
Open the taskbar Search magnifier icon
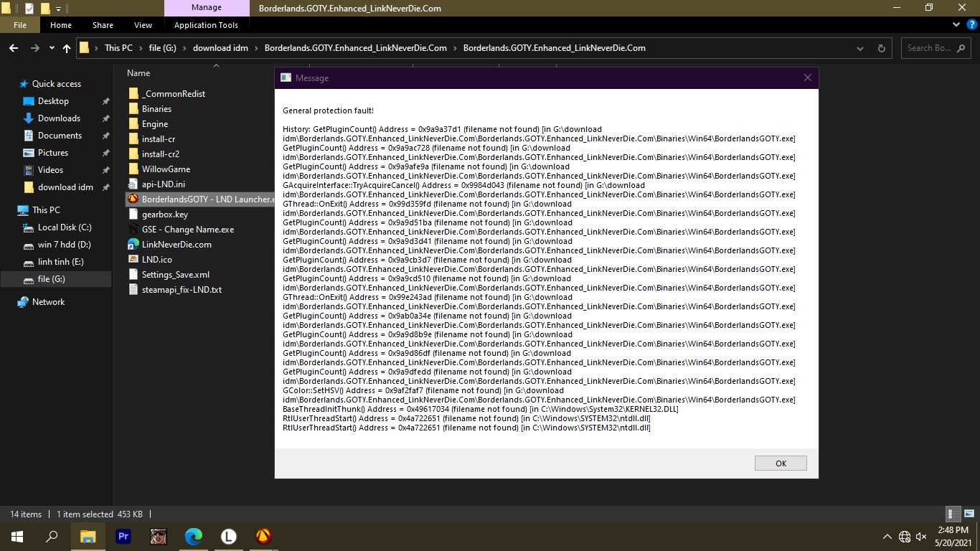pyautogui.click(x=52, y=536)
